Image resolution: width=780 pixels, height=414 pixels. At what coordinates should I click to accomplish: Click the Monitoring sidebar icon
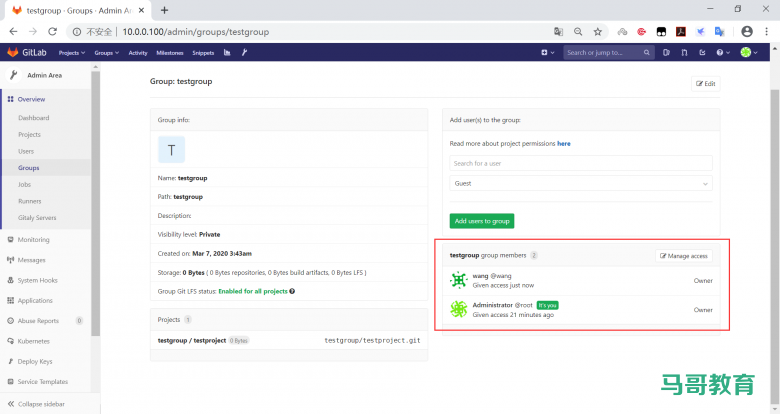pyautogui.click(x=10, y=239)
